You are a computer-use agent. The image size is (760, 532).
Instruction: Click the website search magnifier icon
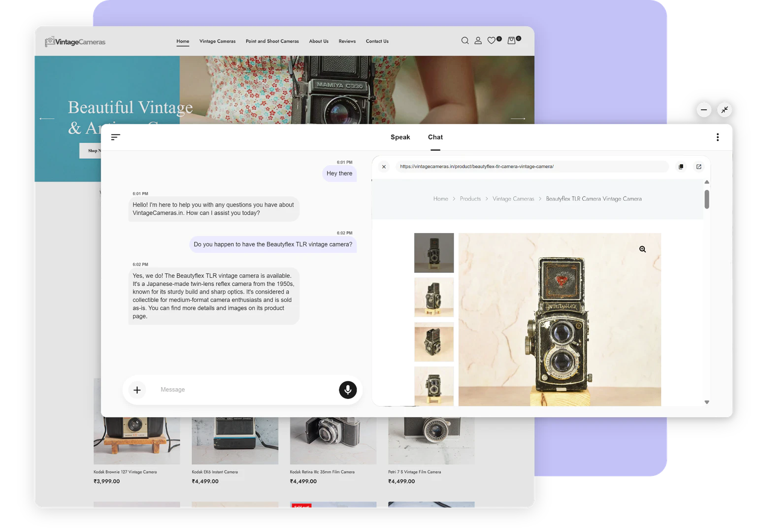(x=464, y=41)
